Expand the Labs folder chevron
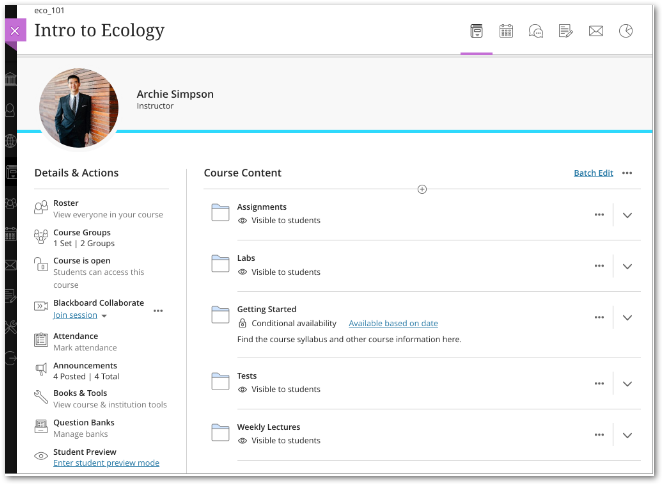This screenshot has height=485, width=663. [627, 266]
